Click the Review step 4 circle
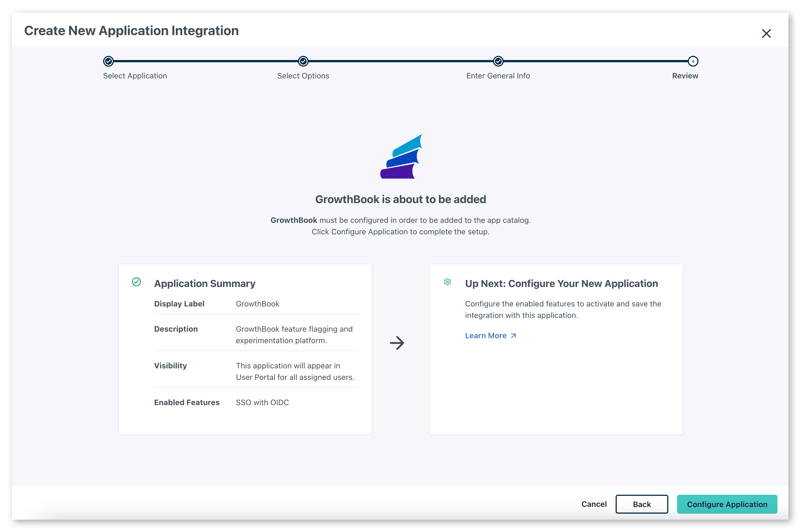This screenshot has width=803, height=532. pyautogui.click(x=693, y=61)
